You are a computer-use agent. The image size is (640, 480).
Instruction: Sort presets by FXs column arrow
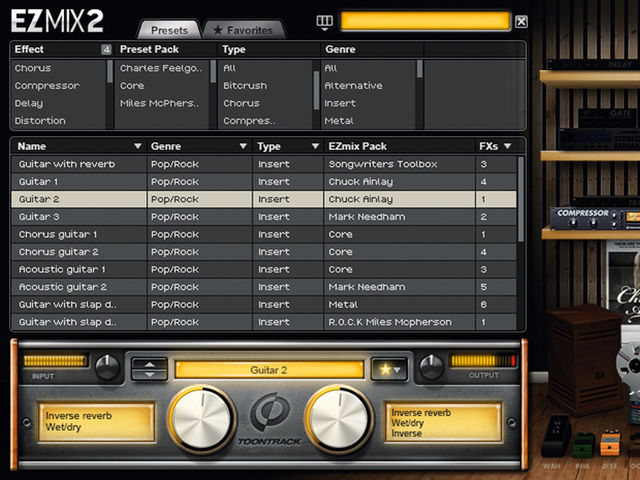point(507,146)
